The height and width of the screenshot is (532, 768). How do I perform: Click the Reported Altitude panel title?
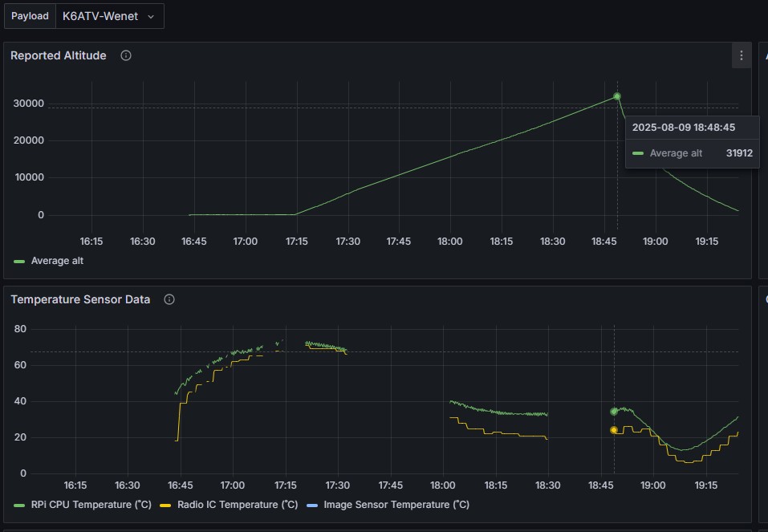59,55
